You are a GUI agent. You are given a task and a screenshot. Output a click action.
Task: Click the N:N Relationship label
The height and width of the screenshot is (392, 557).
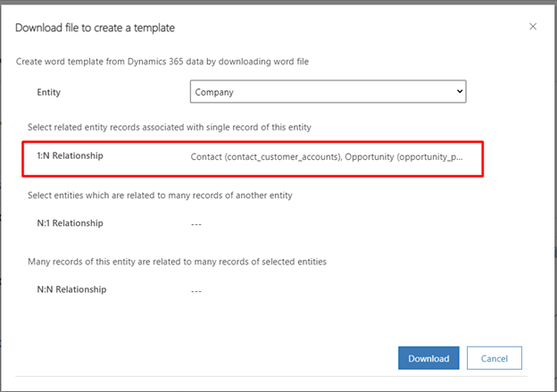(x=71, y=290)
